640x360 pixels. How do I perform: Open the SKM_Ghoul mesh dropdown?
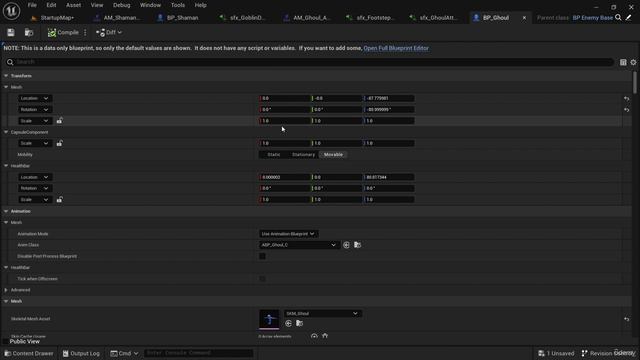322,313
